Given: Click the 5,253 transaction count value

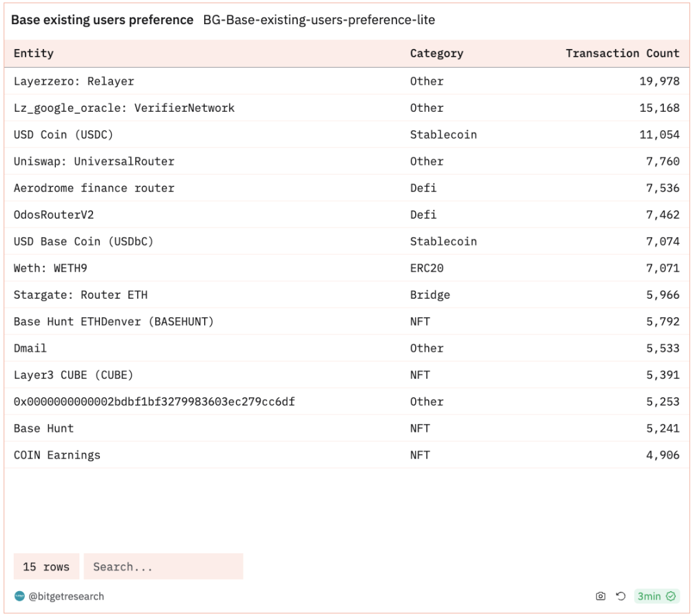Looking at the screenshot, I should pos(663,401).
